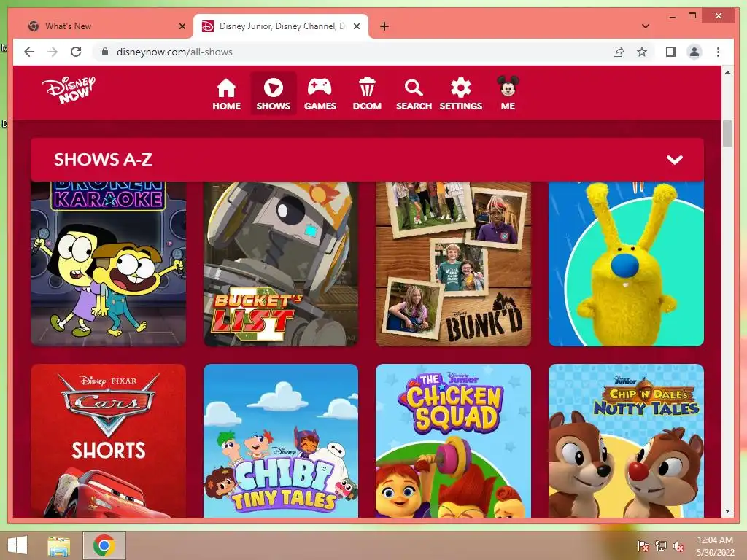Open Chrome three-dot menu

pyautogui.click(x=718, y=52)
